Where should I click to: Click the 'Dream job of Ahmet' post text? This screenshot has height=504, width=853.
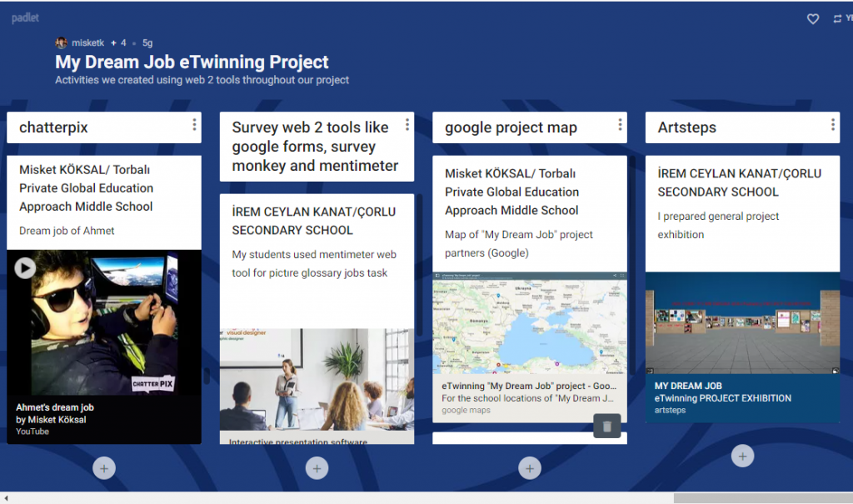click(67, 231)
